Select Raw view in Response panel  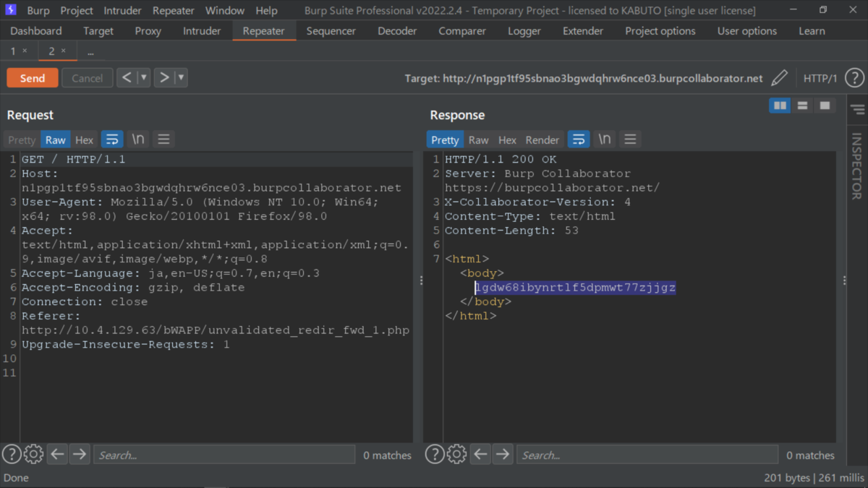point(478,140)
